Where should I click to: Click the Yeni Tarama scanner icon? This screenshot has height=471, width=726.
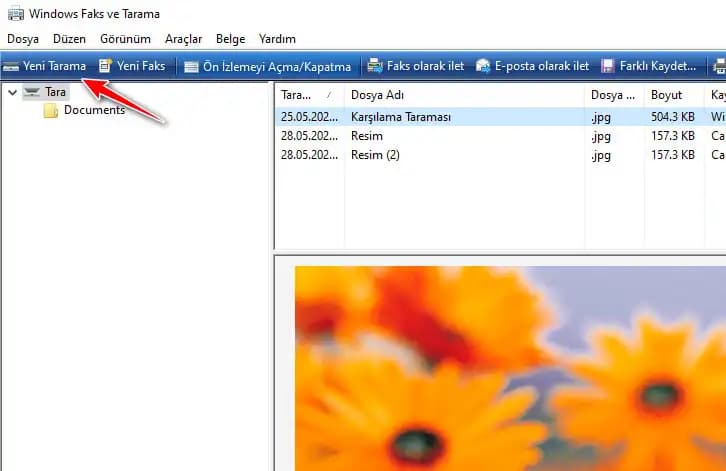click(x=11, y=67)
